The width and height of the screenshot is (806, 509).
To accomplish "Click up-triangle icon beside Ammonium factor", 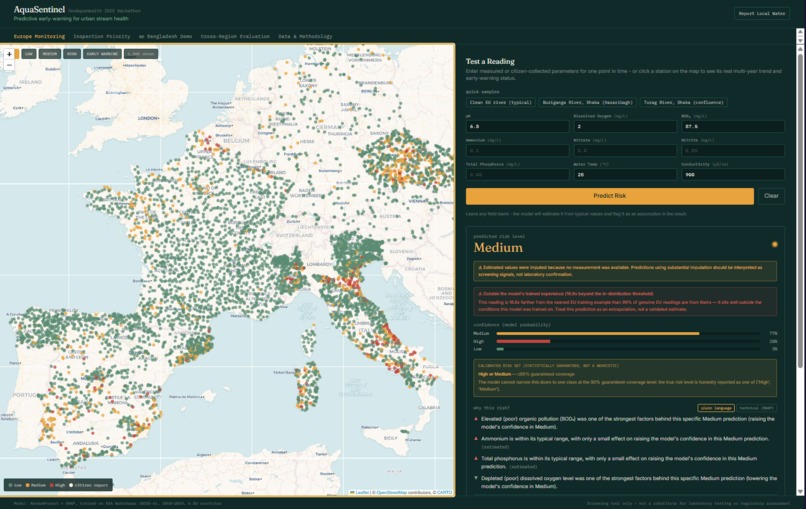I will coord(476,439).
